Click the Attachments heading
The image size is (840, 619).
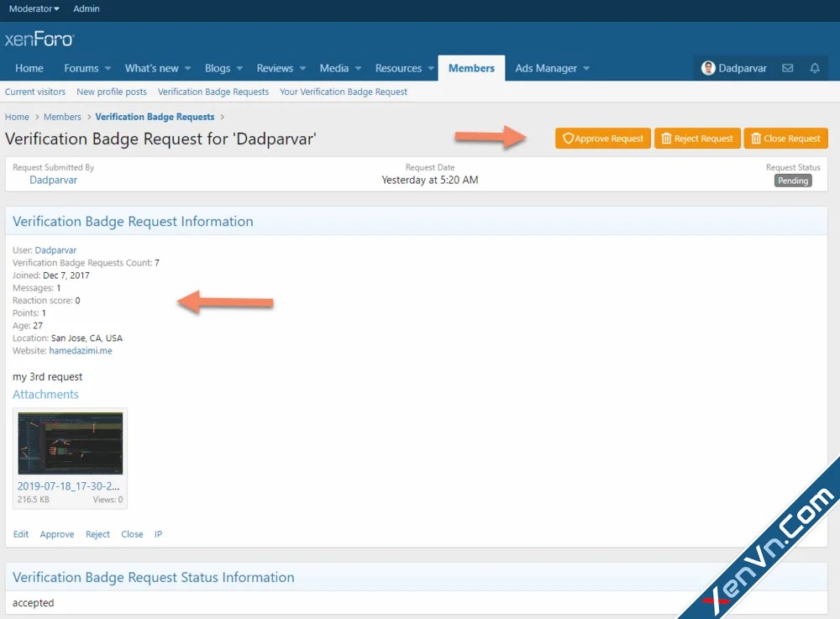click(x=45, y=395)
